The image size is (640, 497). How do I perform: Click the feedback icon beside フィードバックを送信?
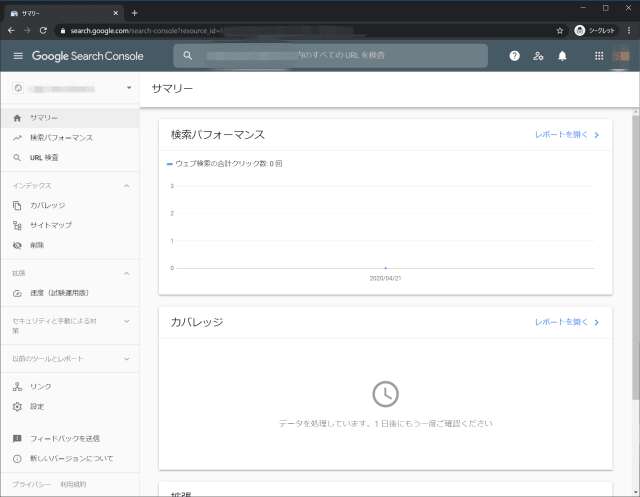click(17, 439)
